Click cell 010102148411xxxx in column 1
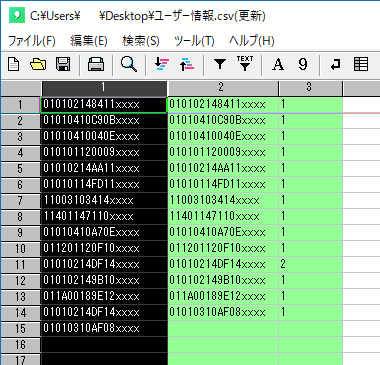Viewport: 380px width, 365px height. [104, 105]
